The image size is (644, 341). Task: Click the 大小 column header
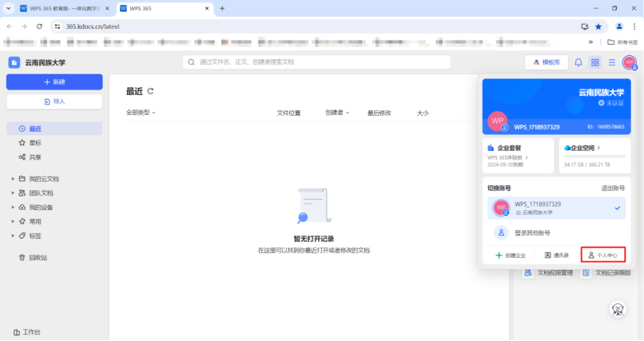click(x=423, y=113)
